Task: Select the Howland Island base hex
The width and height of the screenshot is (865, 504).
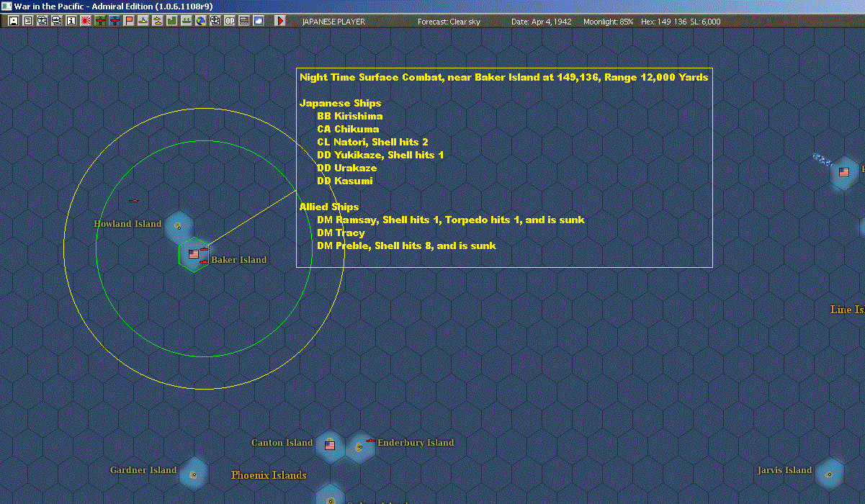Action: [178, 227]
